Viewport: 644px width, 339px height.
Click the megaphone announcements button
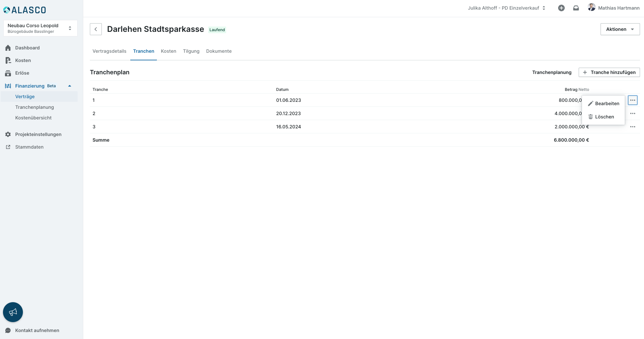[13, 312]
